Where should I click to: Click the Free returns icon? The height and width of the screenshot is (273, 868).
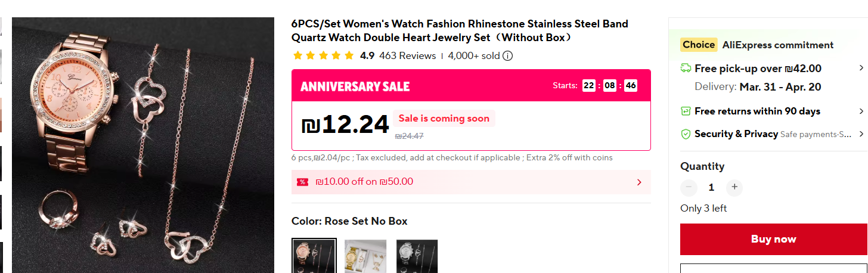(686, 111)
